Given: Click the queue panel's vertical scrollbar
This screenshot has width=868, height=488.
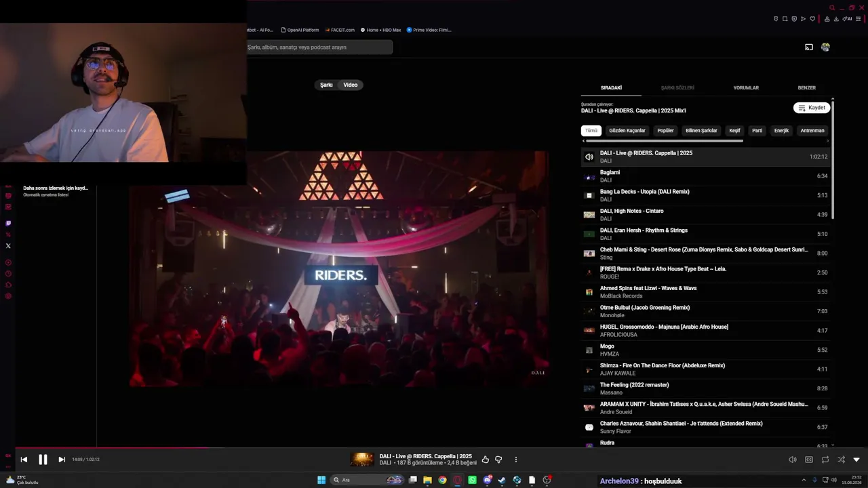Looking at the screenshot, I should pyautogui.click(x=832, y=159).
